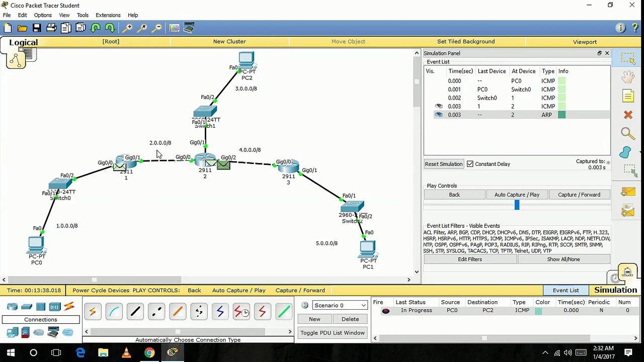Pick the Serial DCE cable with clock
The height and width of the screenshot is (362, 644).
242,312
